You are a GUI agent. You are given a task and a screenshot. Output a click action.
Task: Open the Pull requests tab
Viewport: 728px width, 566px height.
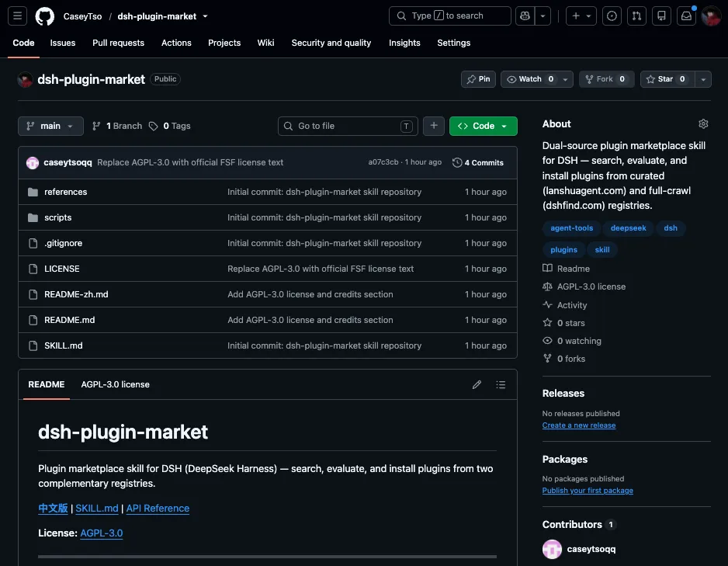[119, 43]
